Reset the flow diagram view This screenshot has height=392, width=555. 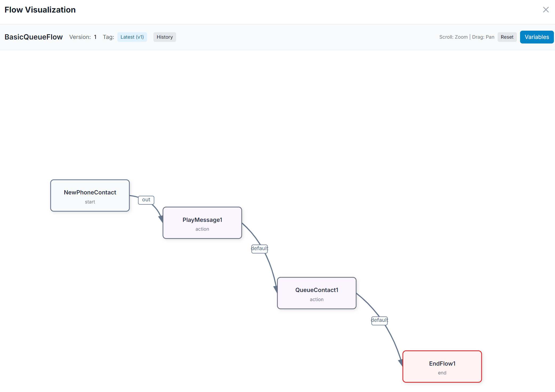coord(507,37)
